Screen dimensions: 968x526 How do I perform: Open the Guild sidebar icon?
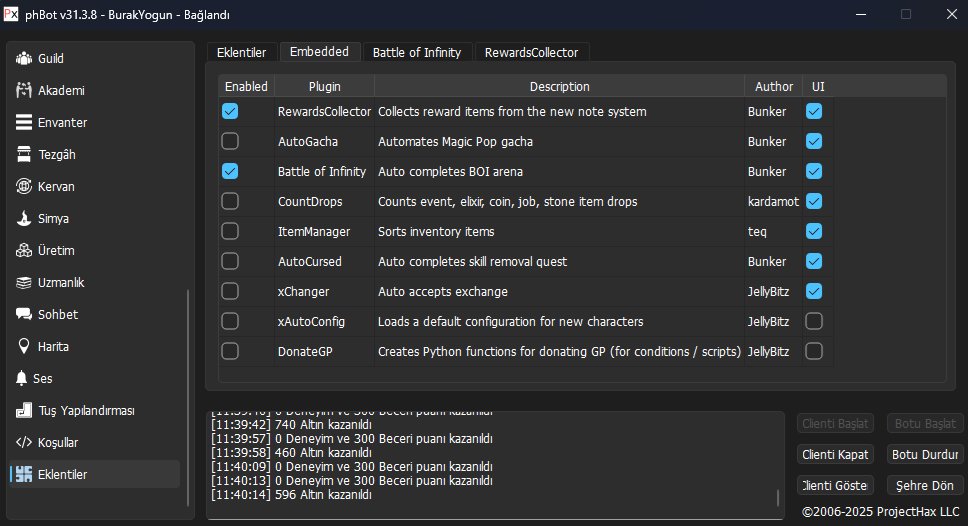pos(24,59)
